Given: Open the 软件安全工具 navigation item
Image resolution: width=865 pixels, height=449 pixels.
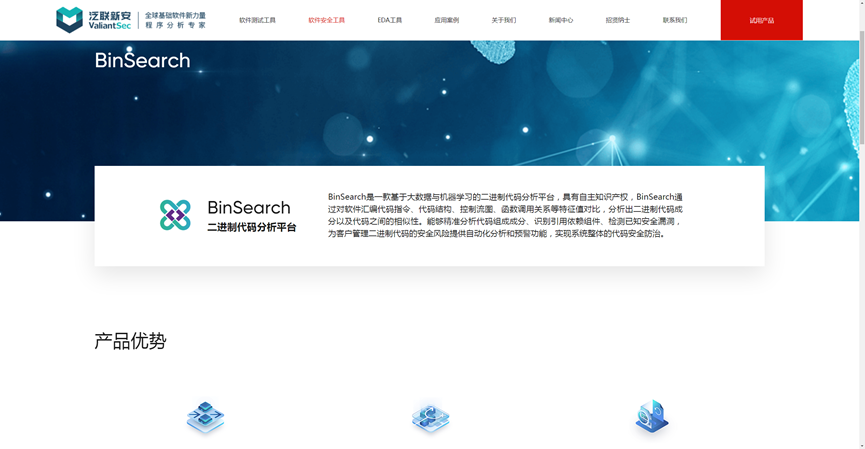Looking at the screenshot, I should [x=326, y=20].
